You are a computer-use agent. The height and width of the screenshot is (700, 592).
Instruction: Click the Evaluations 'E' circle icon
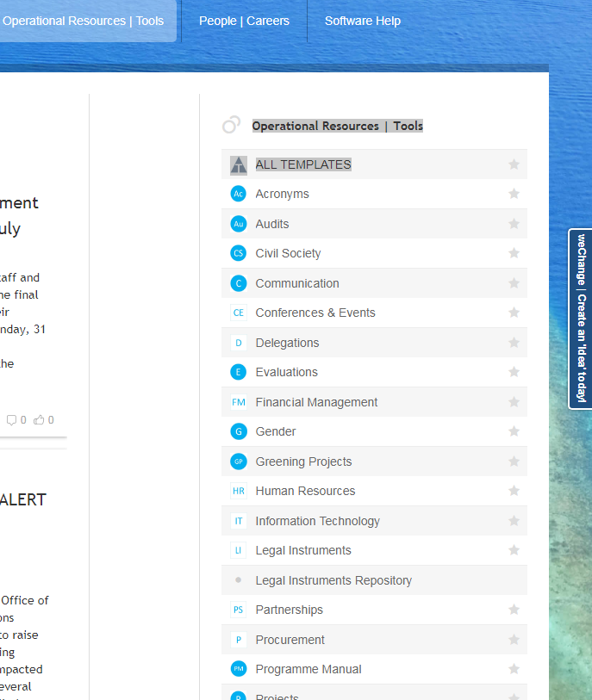[x=239, y=372]
